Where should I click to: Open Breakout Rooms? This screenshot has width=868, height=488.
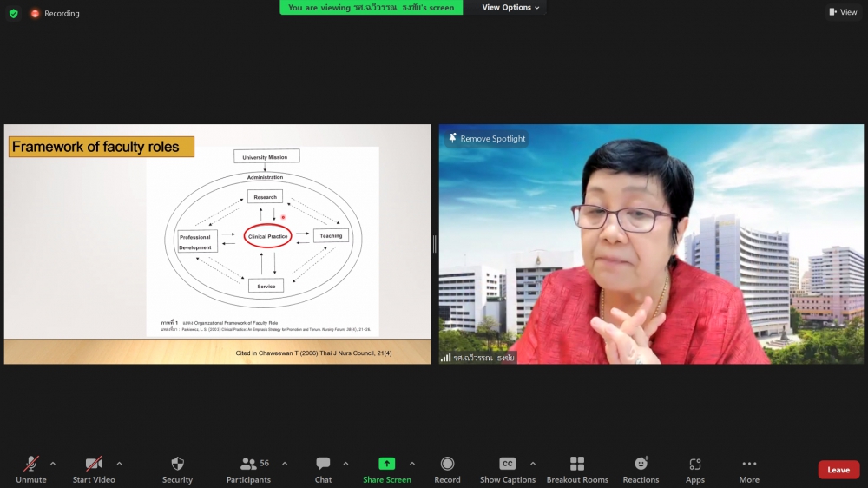coord(577,464)
